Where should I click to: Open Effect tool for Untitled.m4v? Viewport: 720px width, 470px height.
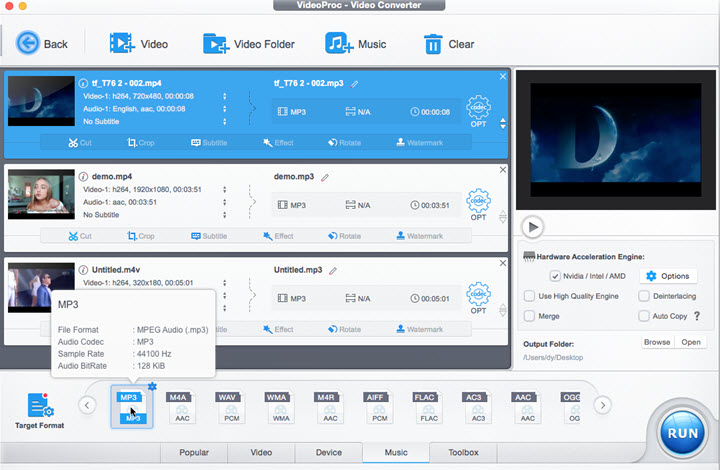click(x=278, y=329)
